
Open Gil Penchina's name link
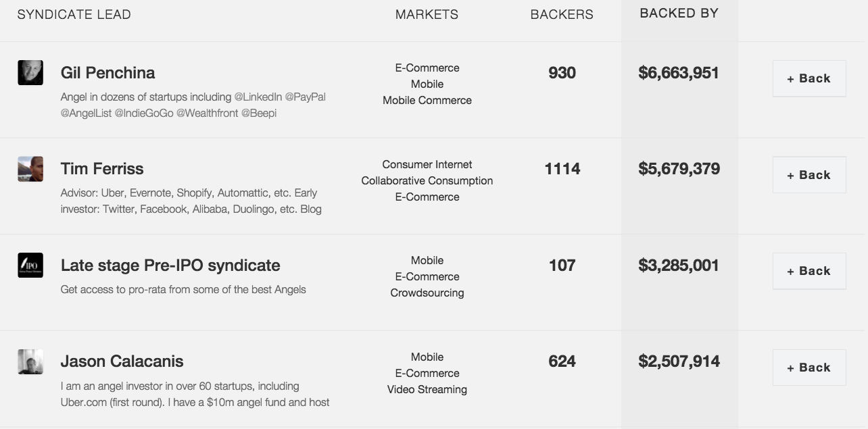(x=107, y=73)
